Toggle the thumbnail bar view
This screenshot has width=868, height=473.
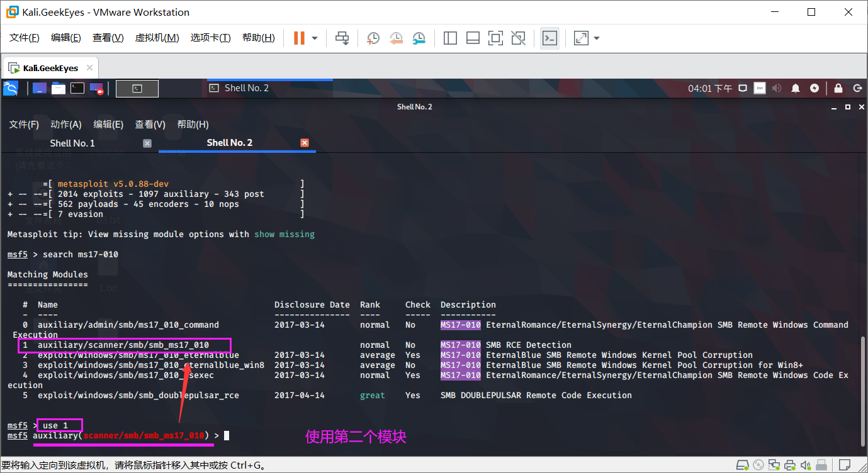coord(473,38)
